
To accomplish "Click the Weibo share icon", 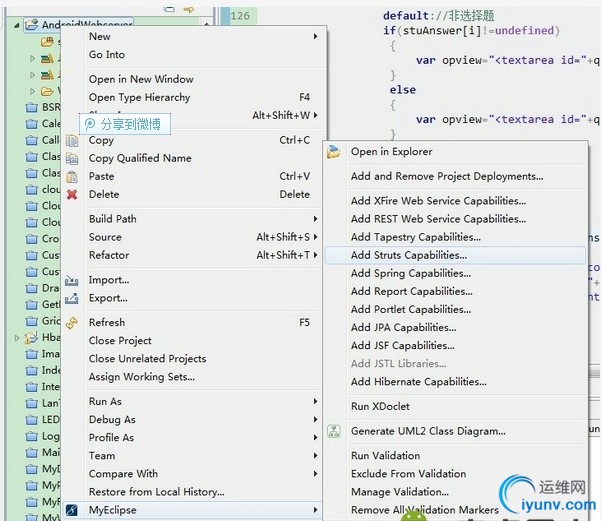I will click(90, 124).
